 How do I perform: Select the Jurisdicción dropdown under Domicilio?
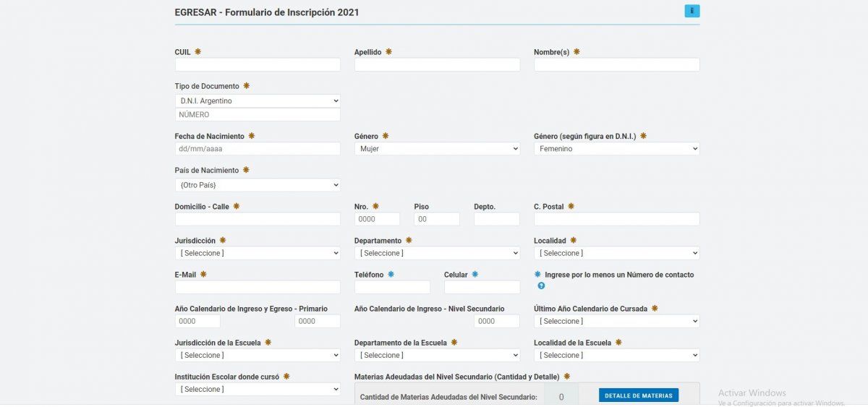point(258,253)
